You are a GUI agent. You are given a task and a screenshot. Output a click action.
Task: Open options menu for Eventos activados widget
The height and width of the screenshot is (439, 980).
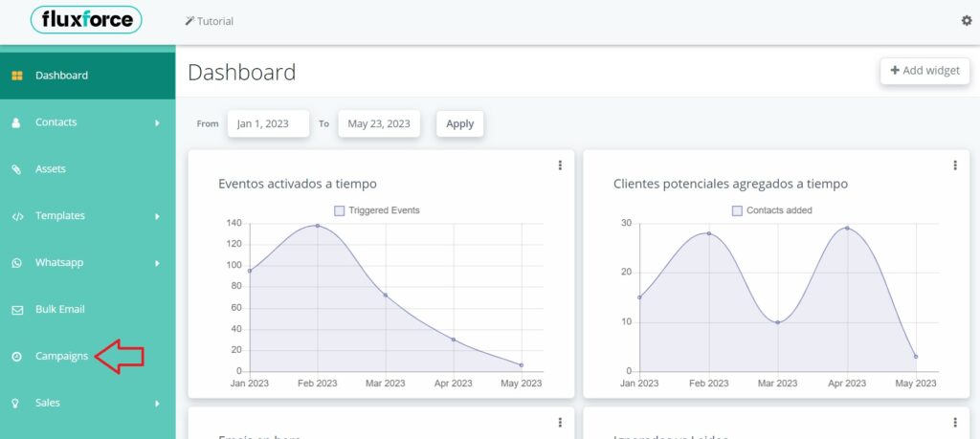pos(559,165)
